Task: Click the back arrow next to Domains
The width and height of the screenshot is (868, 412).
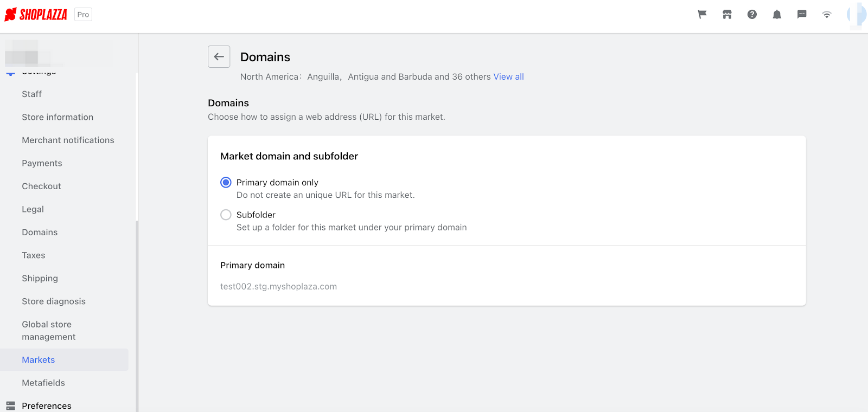Action: pos(219,56)
